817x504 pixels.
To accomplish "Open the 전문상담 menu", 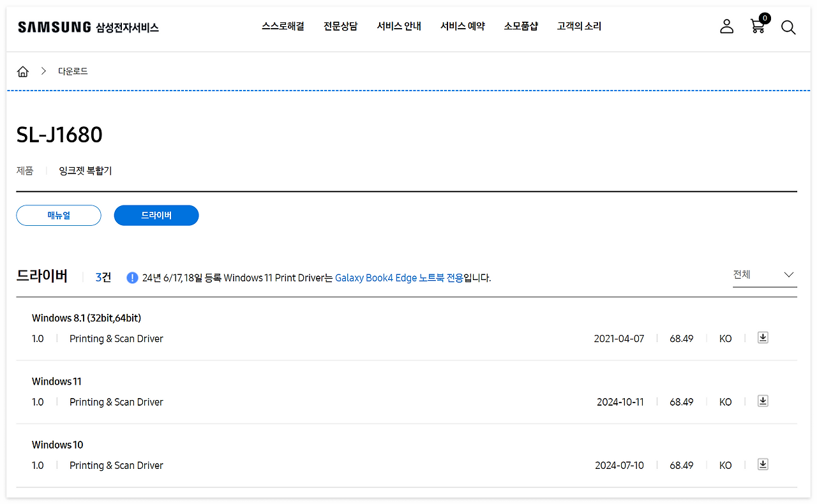I will click(340, 26).
